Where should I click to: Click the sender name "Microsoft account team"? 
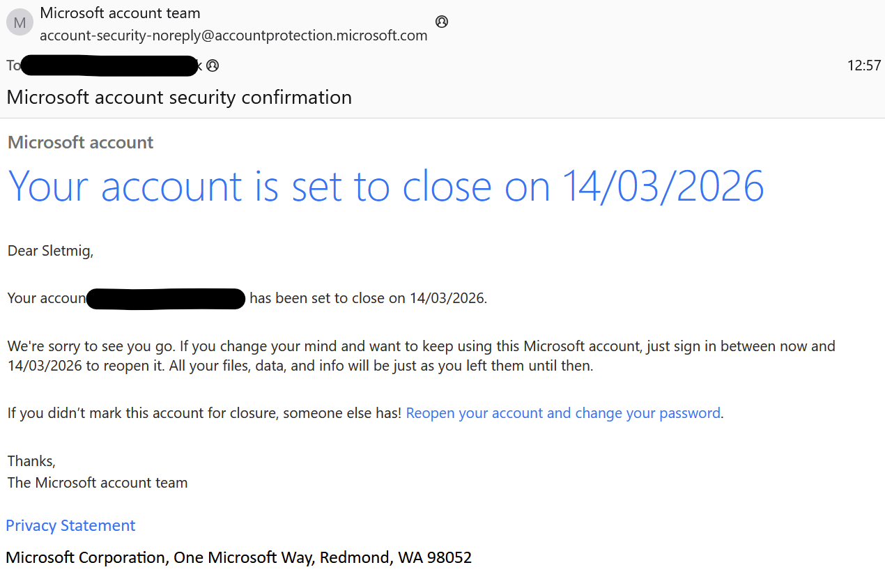120,13
